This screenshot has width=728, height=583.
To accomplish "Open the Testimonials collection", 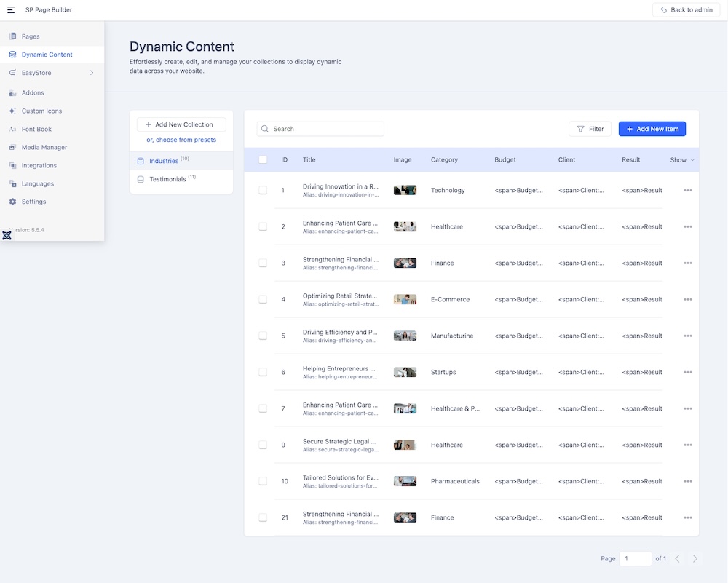I will (167, 179).
